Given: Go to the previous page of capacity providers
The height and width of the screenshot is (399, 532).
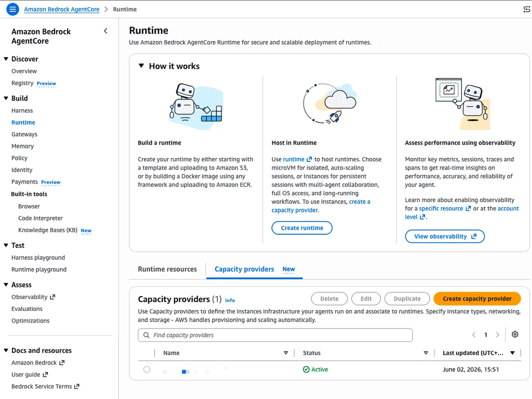Looking at the screenshot, I should 474,335.
